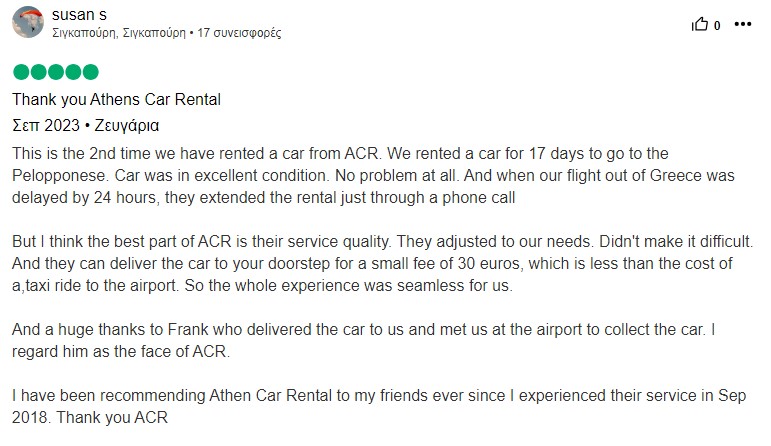Screen dimensions: 771x446
Task: Click the helpful vote count 0
Action: pyautogui.click(x=717, y=26)
